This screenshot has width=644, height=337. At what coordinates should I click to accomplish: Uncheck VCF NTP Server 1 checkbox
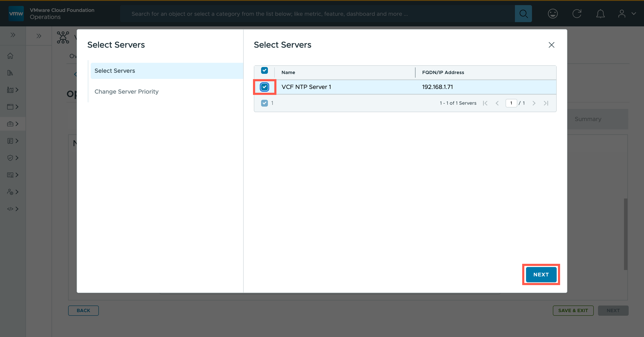click(264, 87)
